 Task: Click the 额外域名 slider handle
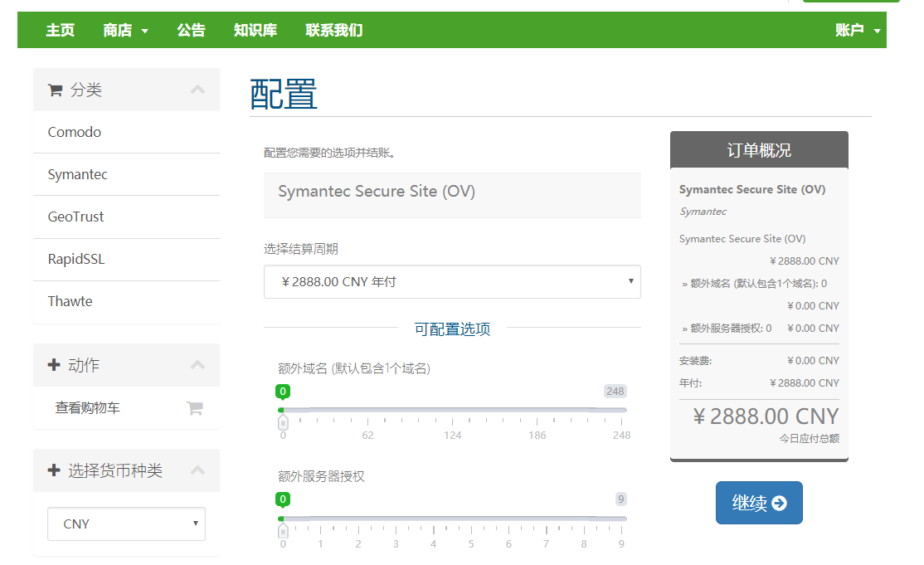click(x=283, y=422)
